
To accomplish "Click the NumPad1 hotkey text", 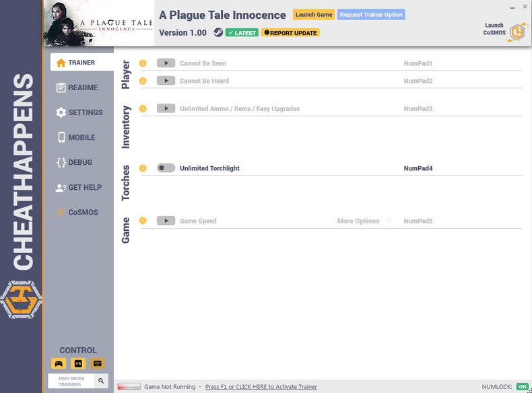I will pos(418,63).
